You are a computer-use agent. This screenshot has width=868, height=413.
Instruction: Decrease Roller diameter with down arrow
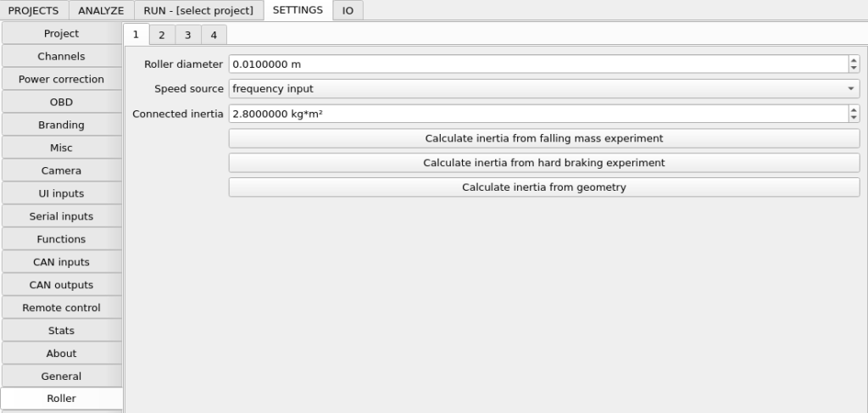[x=854, y=68]
